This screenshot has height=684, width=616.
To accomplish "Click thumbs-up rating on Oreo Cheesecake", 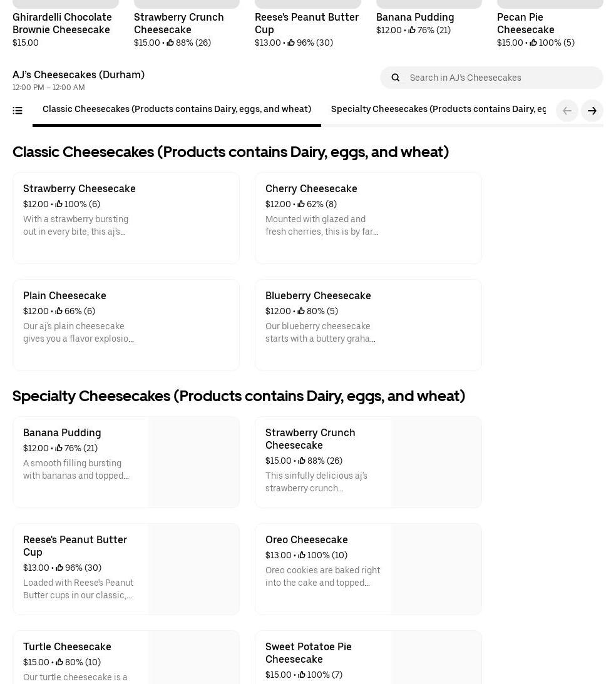I will [302, 555].
